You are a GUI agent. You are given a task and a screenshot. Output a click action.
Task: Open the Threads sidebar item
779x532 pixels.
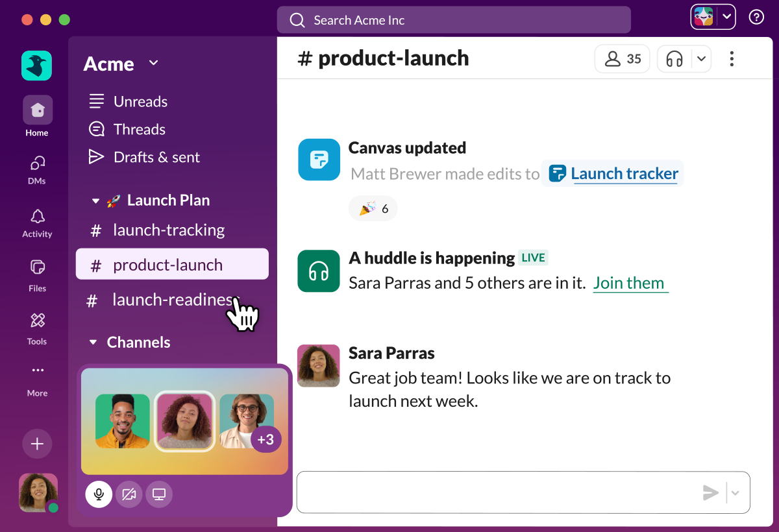click(x=139, y=129)
